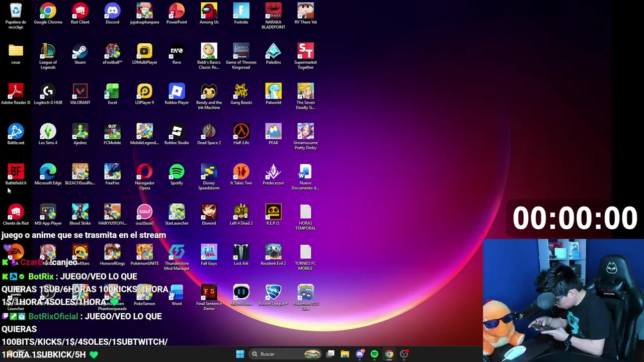Screen dimensions: 644x362
Task: Click the Dead Space 2 icon
Action: (209, 134)
